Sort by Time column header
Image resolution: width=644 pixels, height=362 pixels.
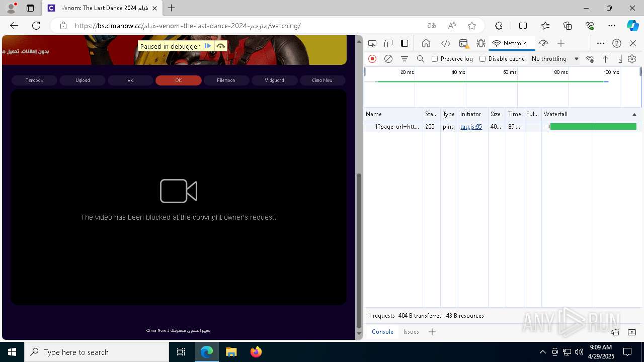(515, 114)
